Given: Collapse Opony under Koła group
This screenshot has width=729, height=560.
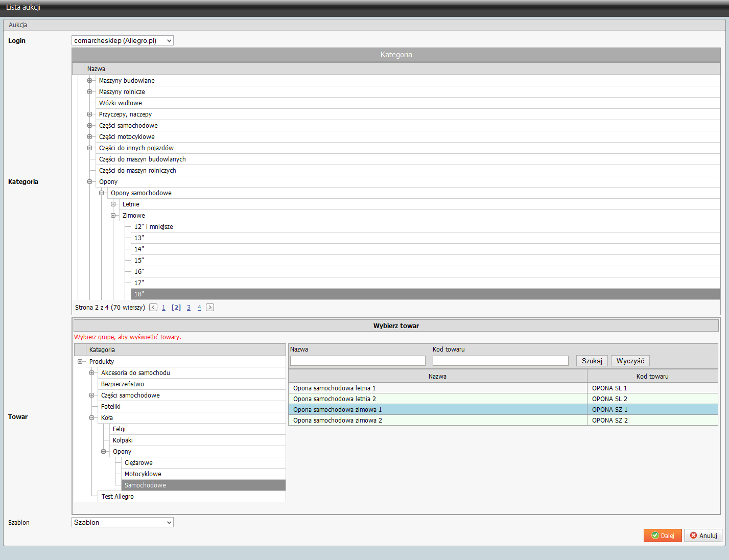Looking at the screenshot, I should point(104,451).
